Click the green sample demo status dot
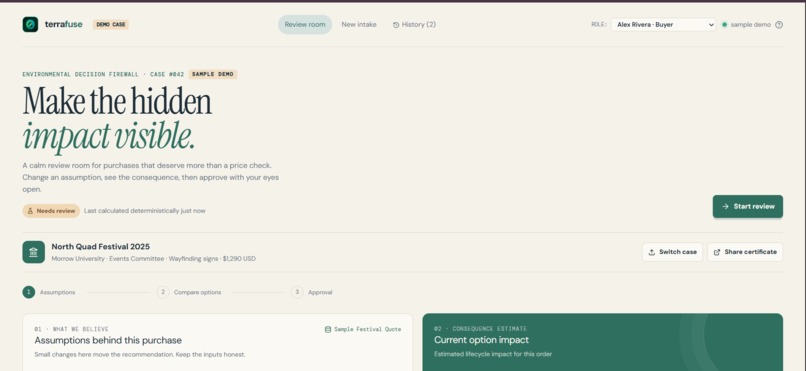Image resolution: width=806 pixels, height=371 pixels. pos(725,25)
